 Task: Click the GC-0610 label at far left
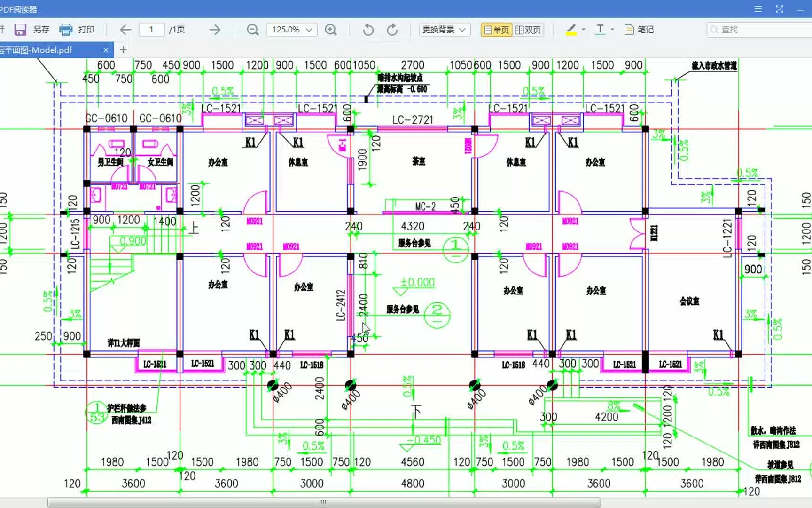tap(107, 118)
